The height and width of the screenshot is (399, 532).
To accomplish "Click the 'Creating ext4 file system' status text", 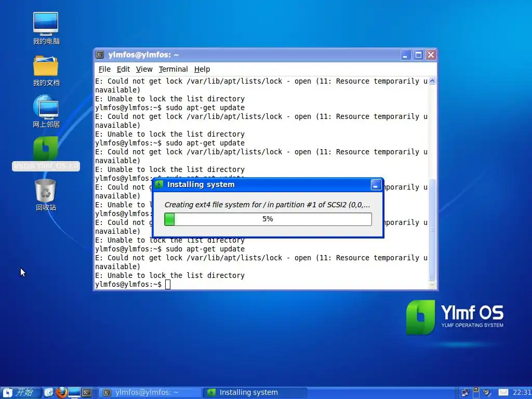I will pos(268,205).
